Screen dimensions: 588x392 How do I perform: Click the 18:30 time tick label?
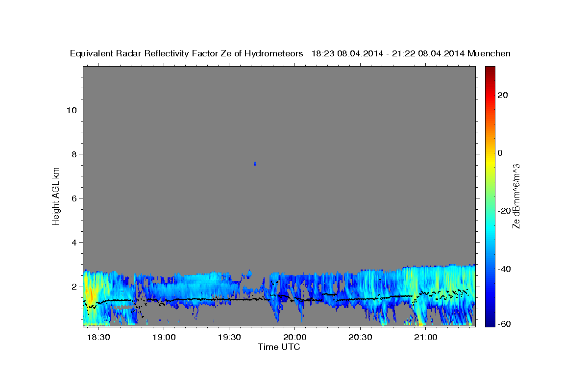(x=98, y=338)
